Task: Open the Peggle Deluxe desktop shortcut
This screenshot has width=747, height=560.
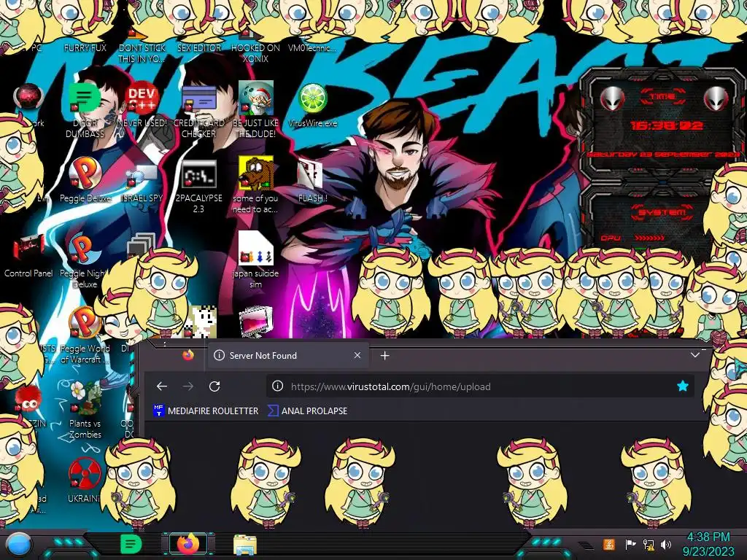Action: [85, 174]
